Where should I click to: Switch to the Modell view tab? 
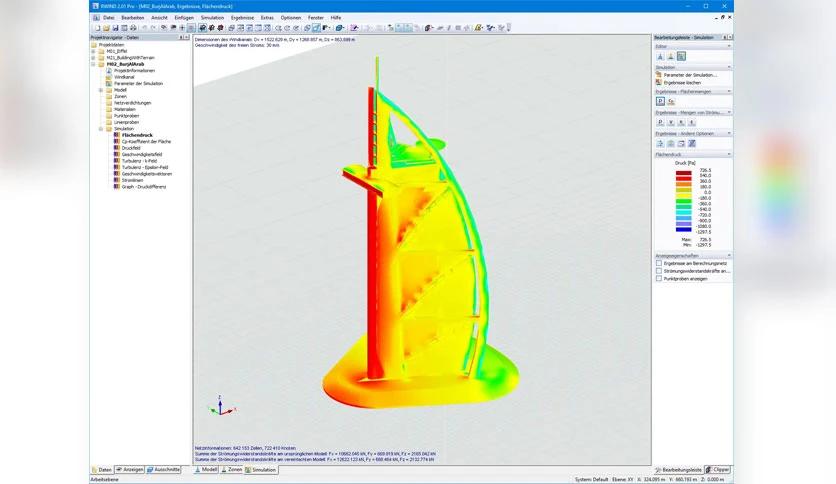point(206,470)
